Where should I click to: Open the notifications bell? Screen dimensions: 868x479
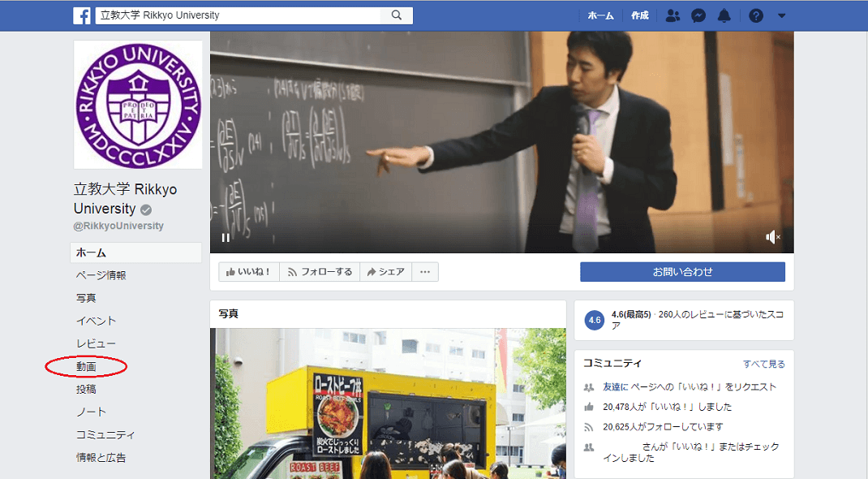(724, 15)
